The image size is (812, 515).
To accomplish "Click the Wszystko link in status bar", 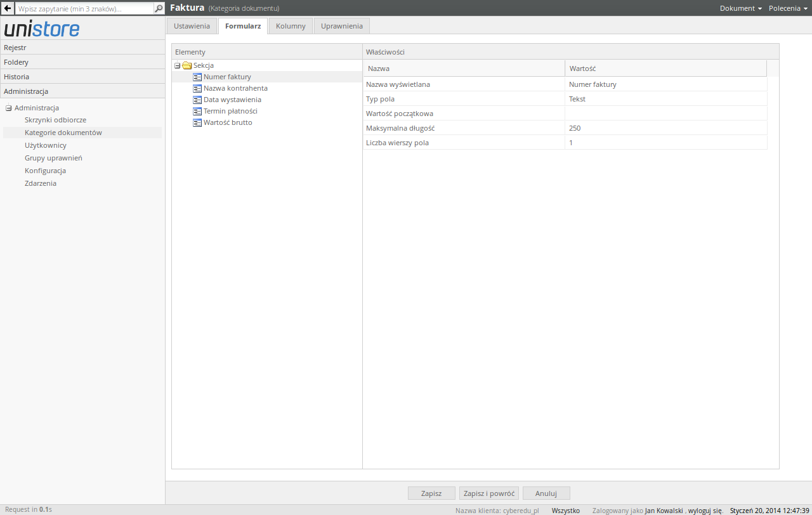I will click(x=566, y=510).
